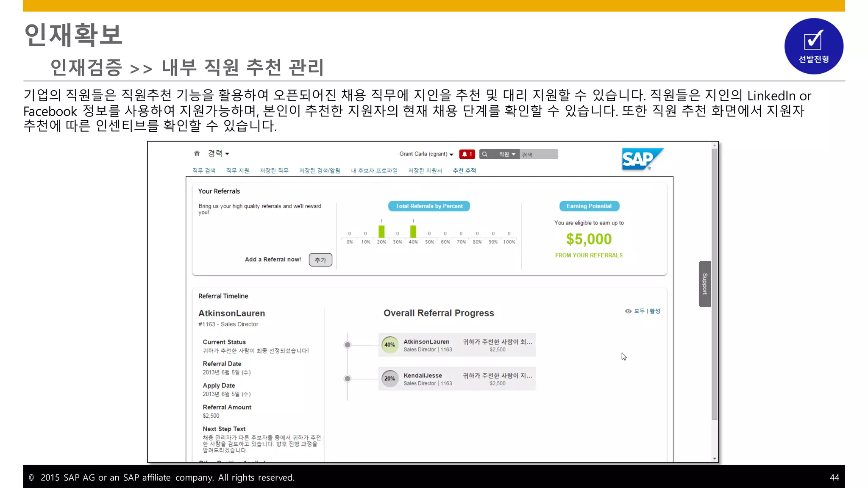
Task: Open KendallJesse referral progress card
Action: [x=457, y=379]
